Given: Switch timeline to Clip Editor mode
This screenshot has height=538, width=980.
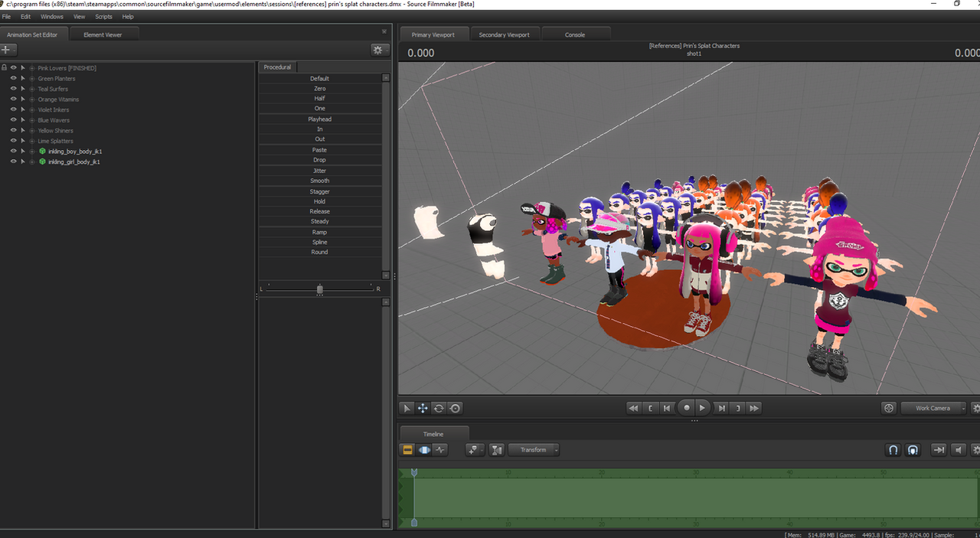Looking at the screenshot, I should (x=408, y=450).
